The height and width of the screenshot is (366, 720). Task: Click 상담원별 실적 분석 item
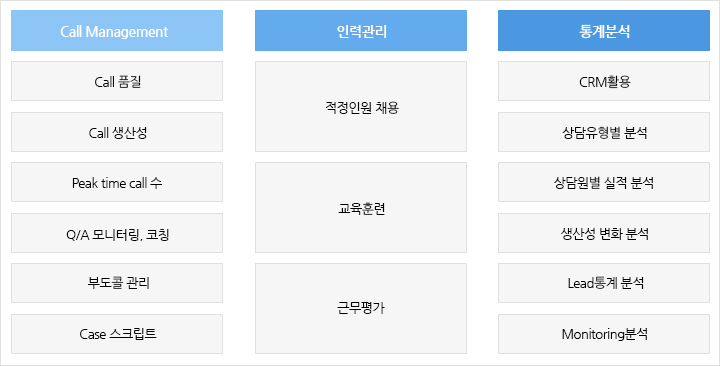click(604, 182)
